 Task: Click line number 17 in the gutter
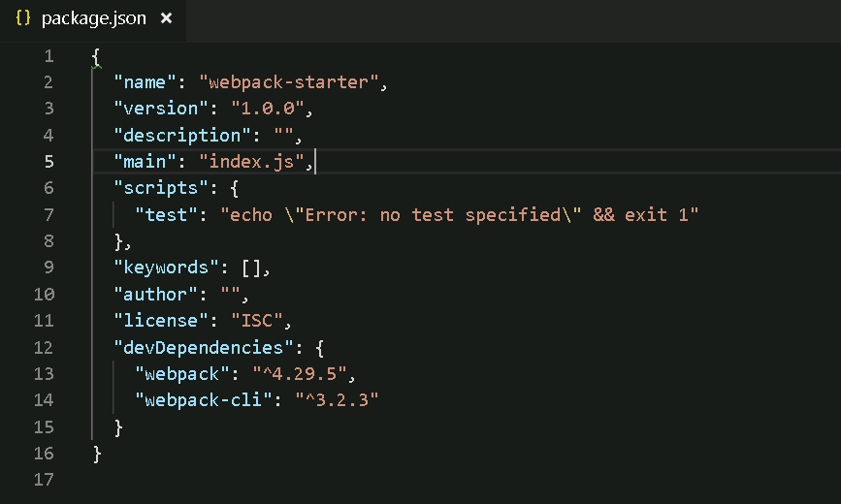click(x=45, y=479)
